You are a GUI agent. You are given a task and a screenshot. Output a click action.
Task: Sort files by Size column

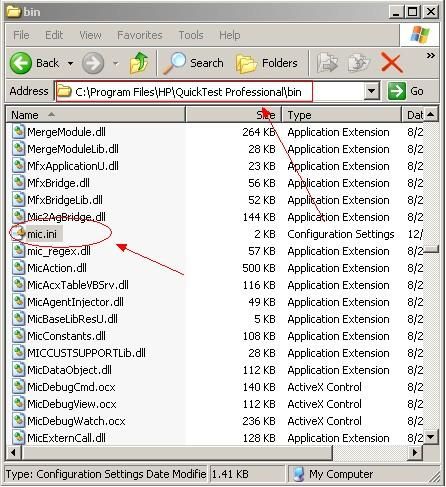[234, 115]
